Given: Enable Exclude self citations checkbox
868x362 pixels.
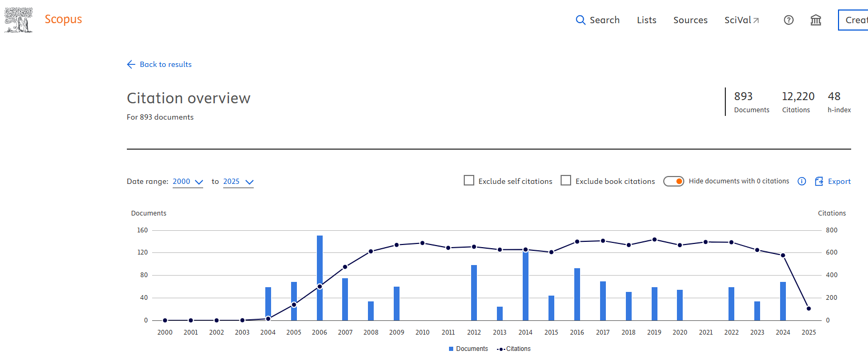Looking at the screenshot, I should point(469,181).
